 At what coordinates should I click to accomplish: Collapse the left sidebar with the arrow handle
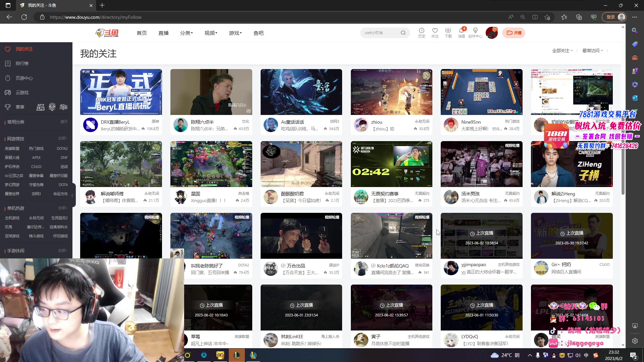point(72,195)
